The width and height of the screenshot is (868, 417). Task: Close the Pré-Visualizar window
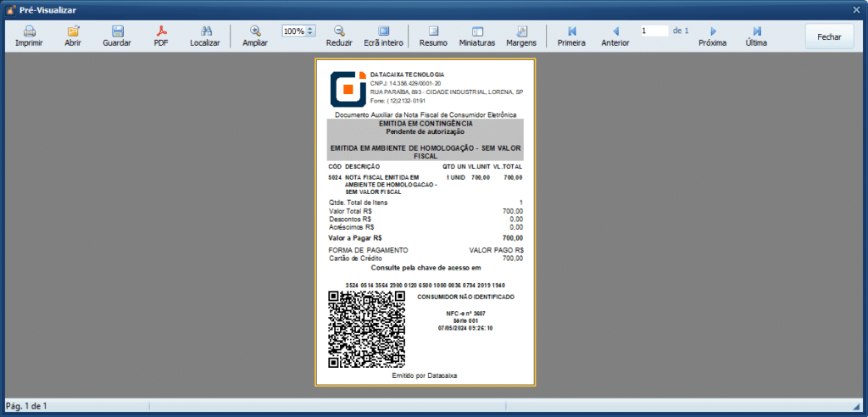coord(856,9)
